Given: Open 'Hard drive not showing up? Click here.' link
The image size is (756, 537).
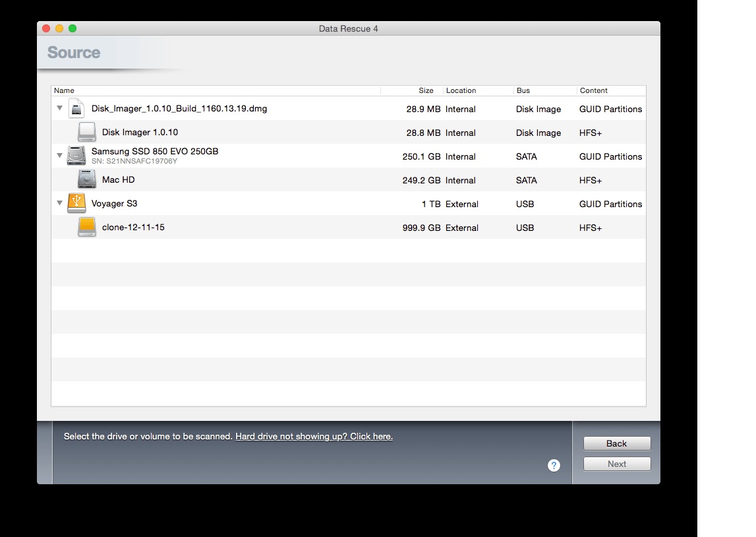Looking at the screenshot, I should (314, 436).
